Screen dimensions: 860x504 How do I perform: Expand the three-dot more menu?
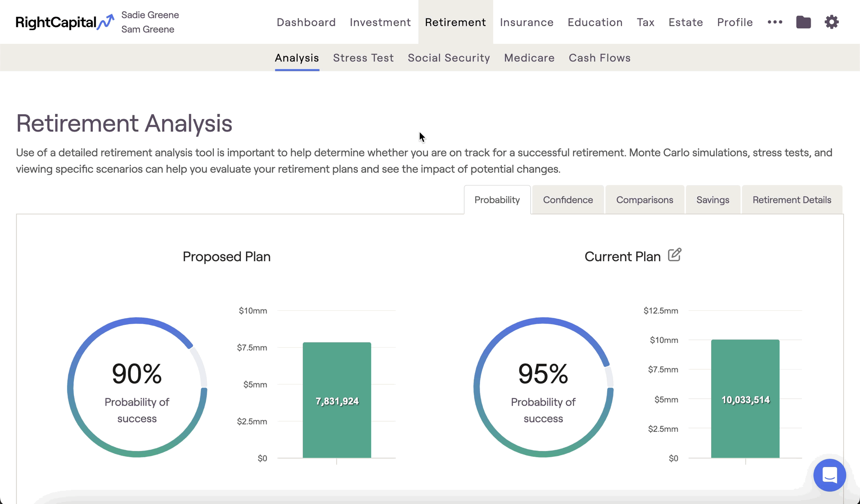(x=775, y=22)
